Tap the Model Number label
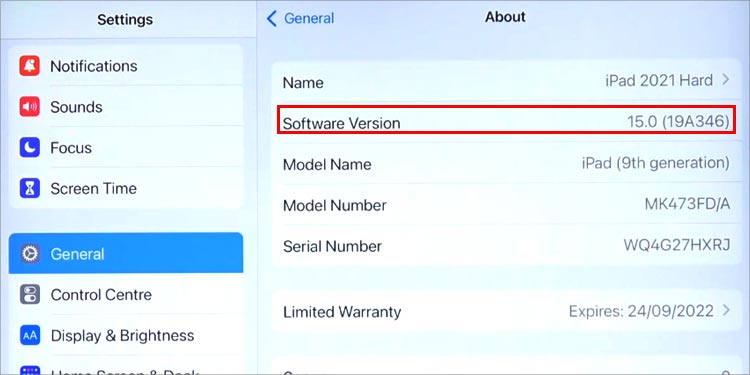 pos(335,206)
